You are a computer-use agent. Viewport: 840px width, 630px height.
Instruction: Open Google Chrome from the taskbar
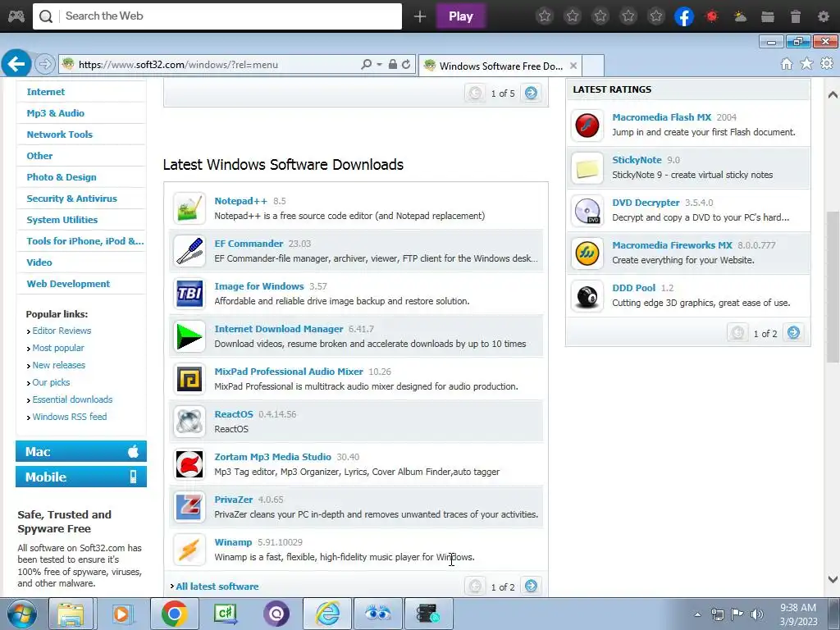pyautogui.click(x=175, y=614)
